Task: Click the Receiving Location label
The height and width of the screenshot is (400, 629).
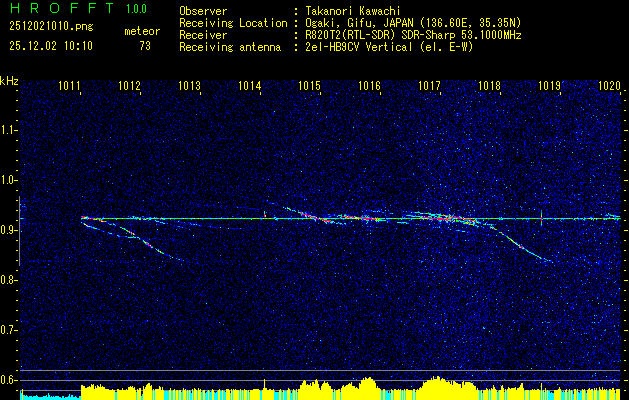Action: (233, 23)
